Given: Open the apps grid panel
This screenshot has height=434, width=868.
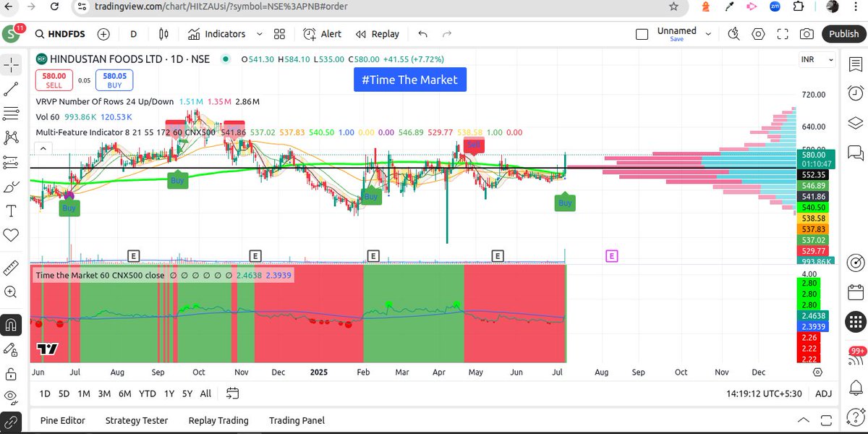Looking at the screenshot, I should pos(854,321).
